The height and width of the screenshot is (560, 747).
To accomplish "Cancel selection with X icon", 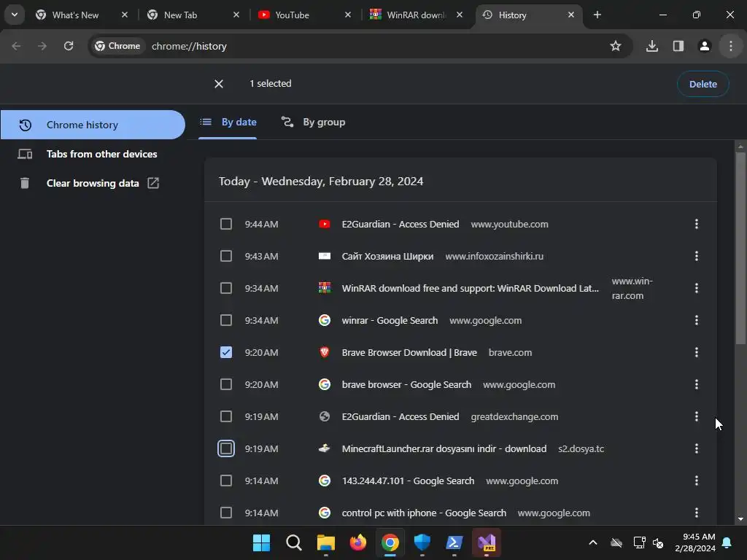I will click(x=219, y=84).
